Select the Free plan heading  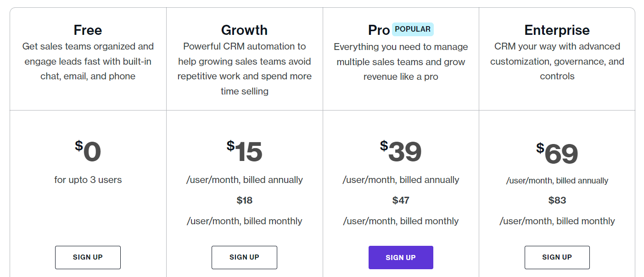[88, 30]
